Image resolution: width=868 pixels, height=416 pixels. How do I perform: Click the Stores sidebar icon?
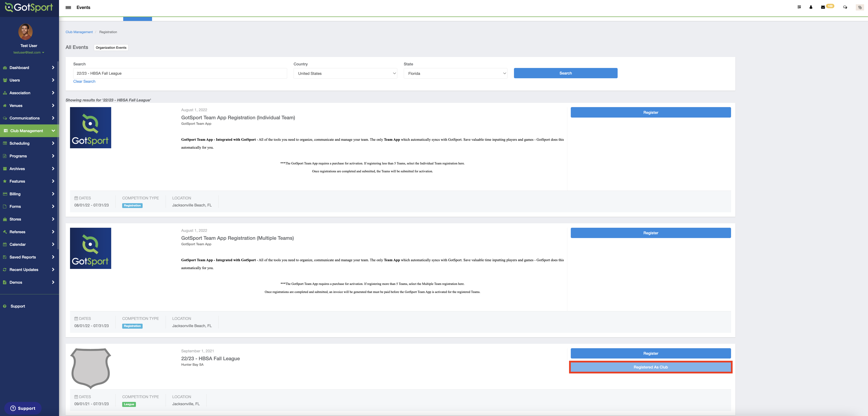point(5,219)
